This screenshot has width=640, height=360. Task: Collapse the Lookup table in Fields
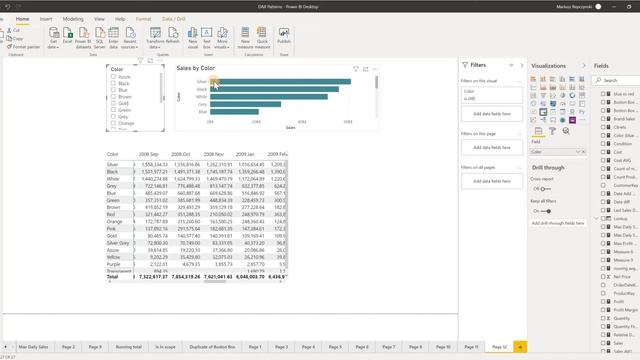coord(596,218)
